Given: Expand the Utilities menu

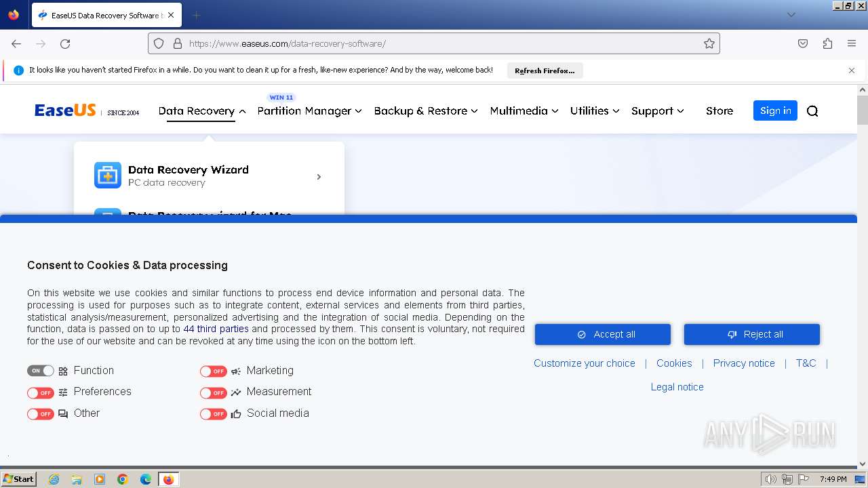Looking at the screenshot, I should pyautogui.click(x=595, y=111).
